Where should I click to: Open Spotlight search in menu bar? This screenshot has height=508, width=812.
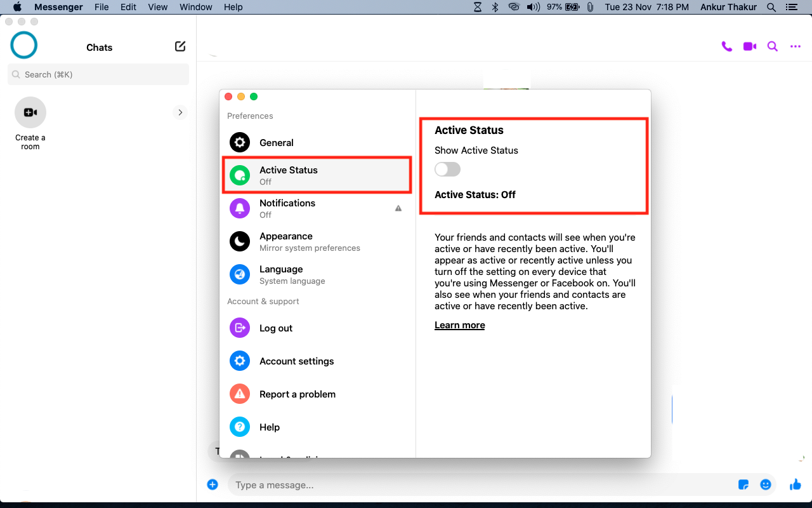point(771,7)
